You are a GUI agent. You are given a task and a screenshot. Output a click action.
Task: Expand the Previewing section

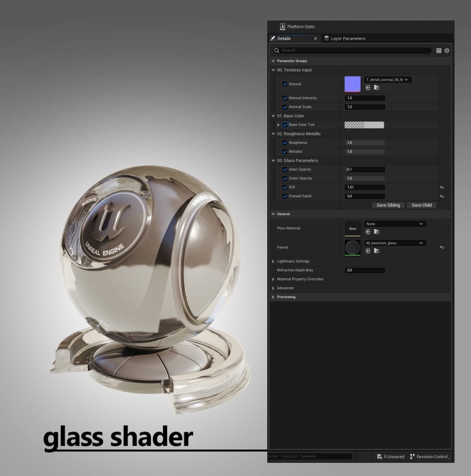(273, 297)
